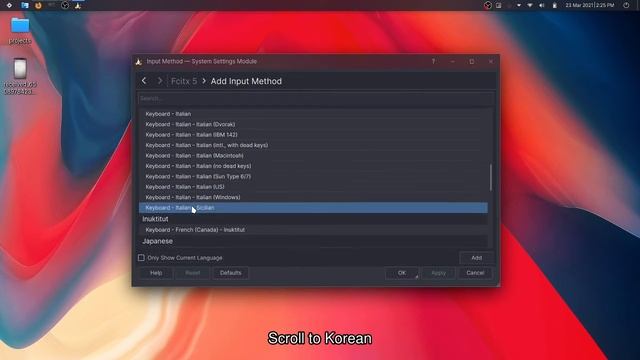Select Keyboard - Italian (Macintosh) entry
640x360 pixels.
point(313,156)
